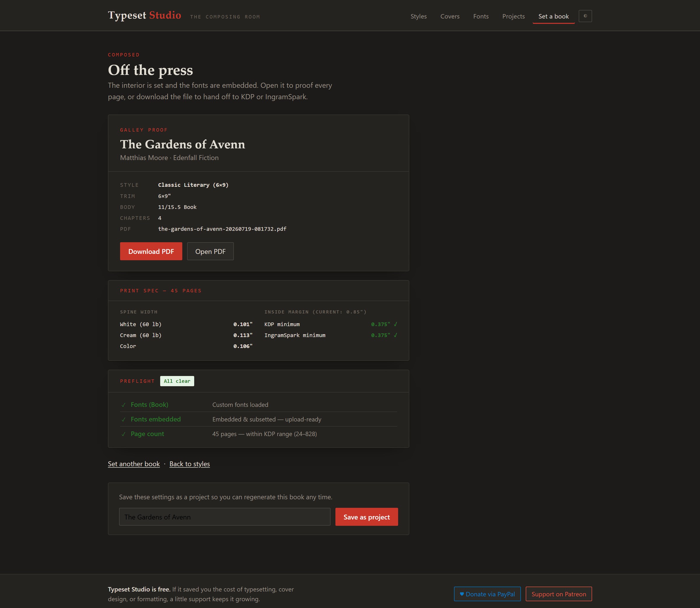This screenshot has height=608, width=700.
Task: Click the 6×9" trim value
Action: click(x=164, y=196)
